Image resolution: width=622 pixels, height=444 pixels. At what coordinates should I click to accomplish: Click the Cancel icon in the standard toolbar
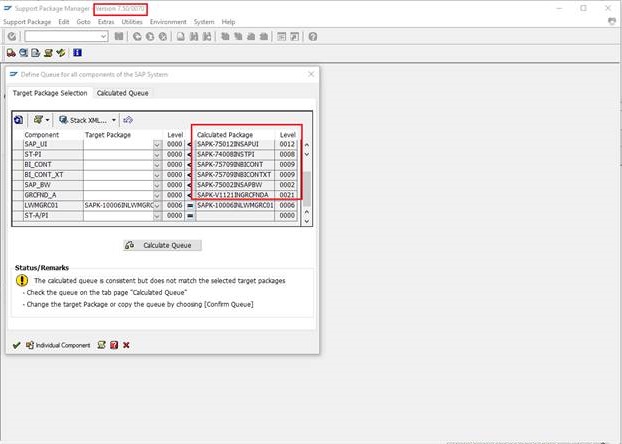click(163, 37)
